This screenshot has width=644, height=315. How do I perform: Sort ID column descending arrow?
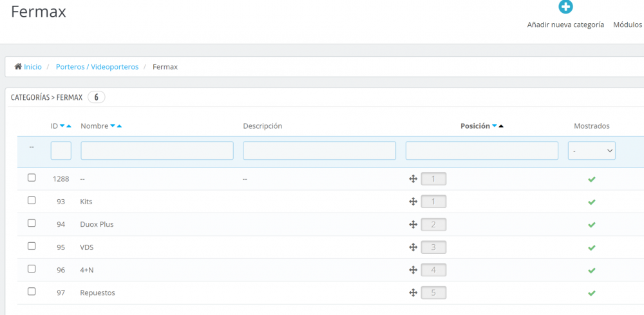pos(62,126)
